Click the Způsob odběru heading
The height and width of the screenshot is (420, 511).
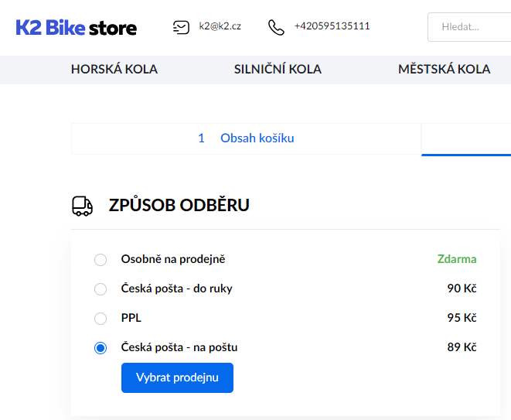pyautogui.click(x=179, y=206)
